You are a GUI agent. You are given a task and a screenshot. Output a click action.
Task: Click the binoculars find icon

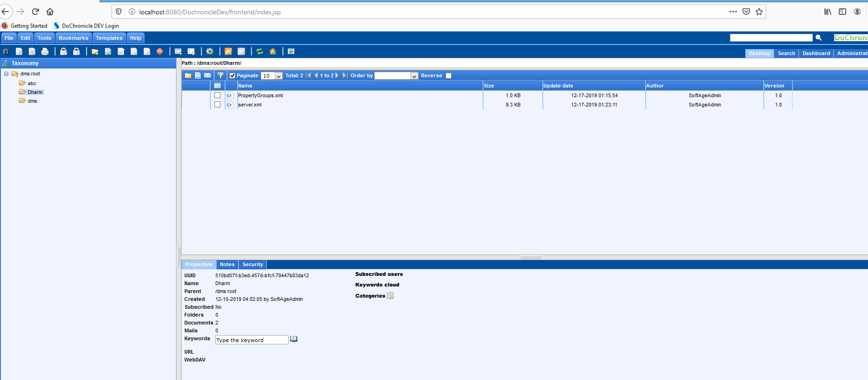tap(6, 51)
